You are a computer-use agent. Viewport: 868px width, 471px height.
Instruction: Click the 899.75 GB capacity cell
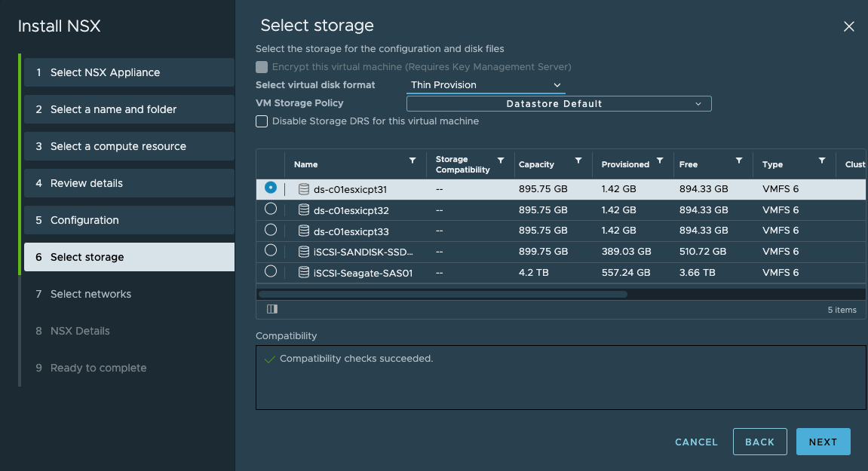[x=543, y=251]
